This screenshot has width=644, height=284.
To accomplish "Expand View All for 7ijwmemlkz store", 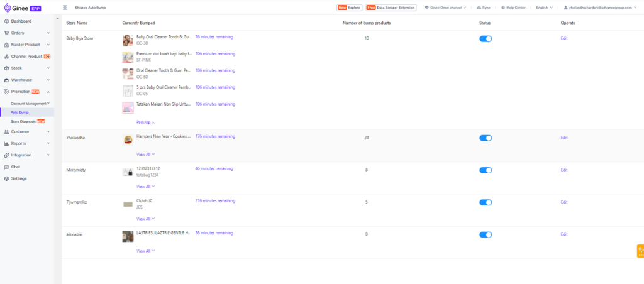I will pyautogui.click(x=146, y=219).
